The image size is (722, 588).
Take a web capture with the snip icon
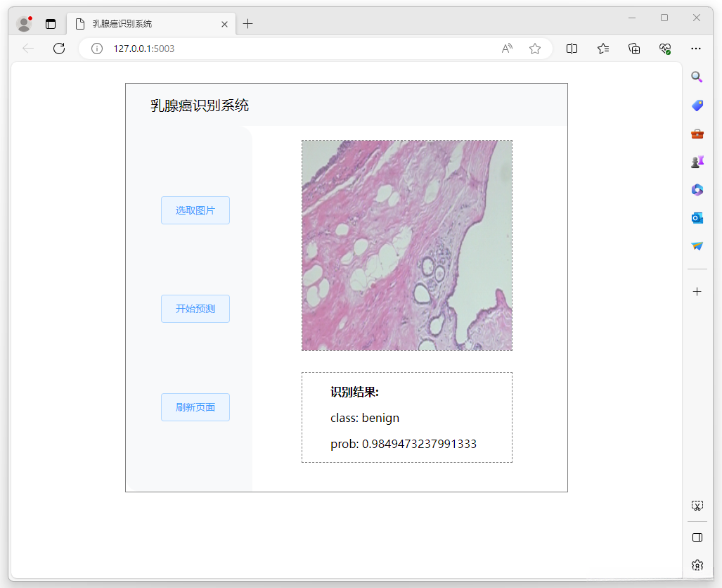tap(697, 505)
